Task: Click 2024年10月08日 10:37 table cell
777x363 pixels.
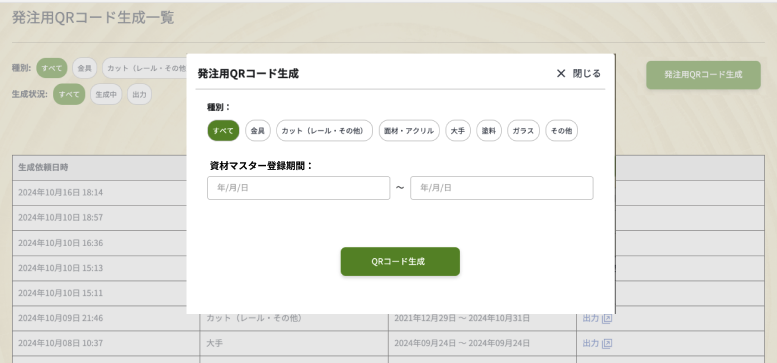Action: (x=106, y=343)
